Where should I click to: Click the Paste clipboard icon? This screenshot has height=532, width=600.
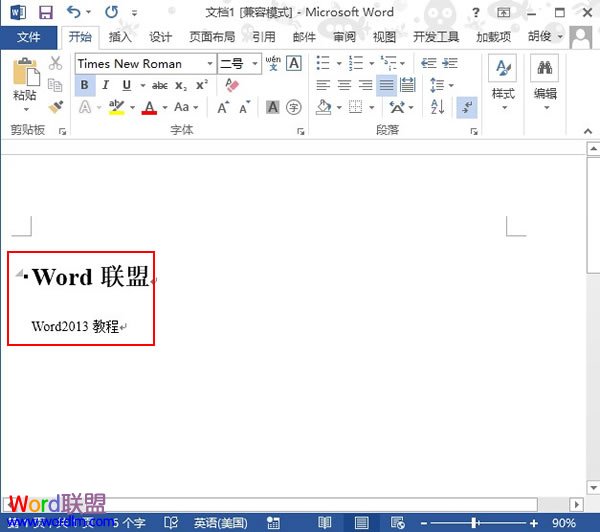[26, 72]
